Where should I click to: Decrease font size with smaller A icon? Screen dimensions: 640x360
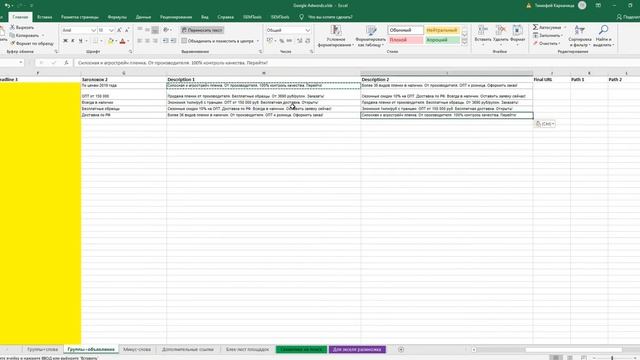coord(127,30)
